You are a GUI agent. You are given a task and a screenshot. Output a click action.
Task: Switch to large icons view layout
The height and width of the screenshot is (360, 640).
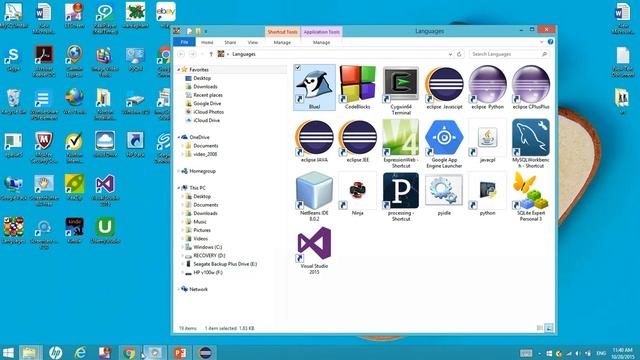pos(549,328)
